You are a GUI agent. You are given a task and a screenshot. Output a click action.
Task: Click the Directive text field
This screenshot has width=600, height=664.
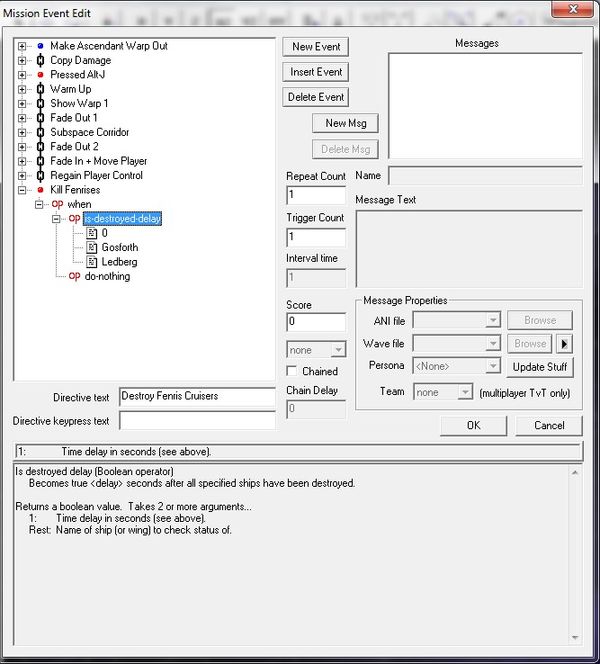[x=196, y=396]
